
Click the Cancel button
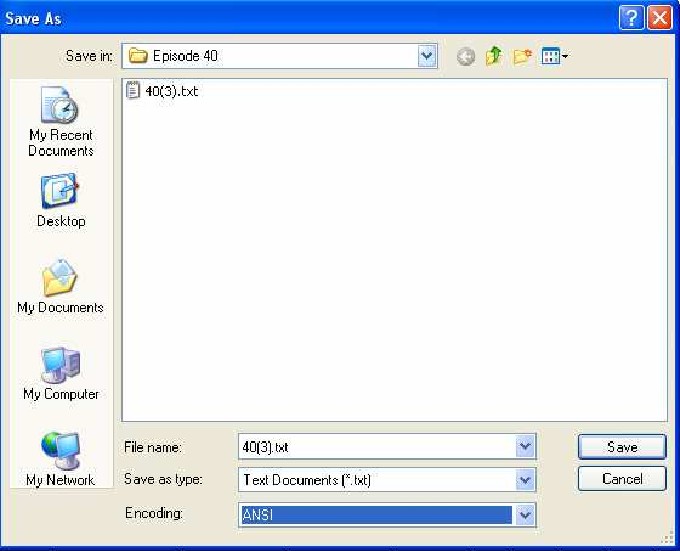pos(622,479)
